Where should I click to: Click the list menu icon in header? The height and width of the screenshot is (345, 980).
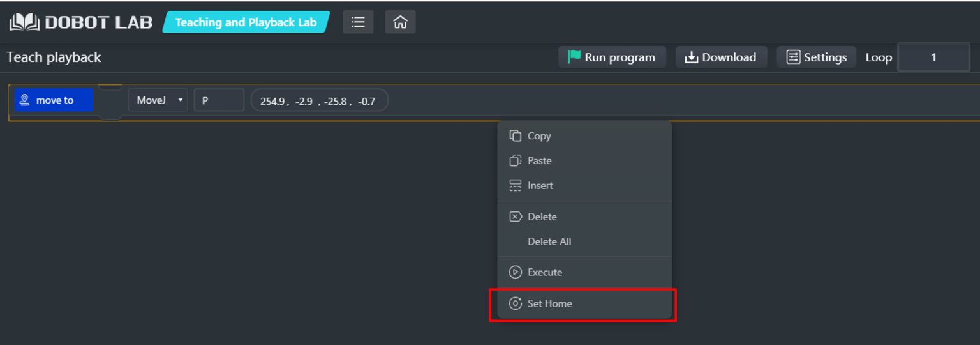coord(358,22)
